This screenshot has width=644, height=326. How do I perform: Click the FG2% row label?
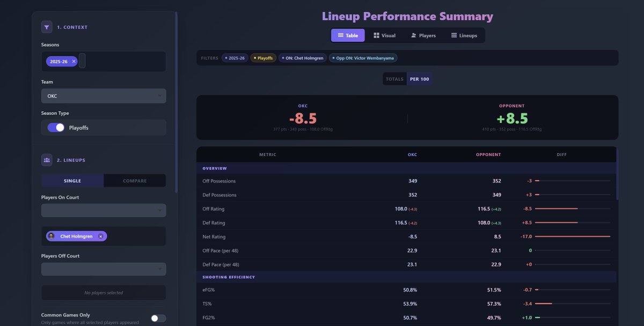[208, 318]
